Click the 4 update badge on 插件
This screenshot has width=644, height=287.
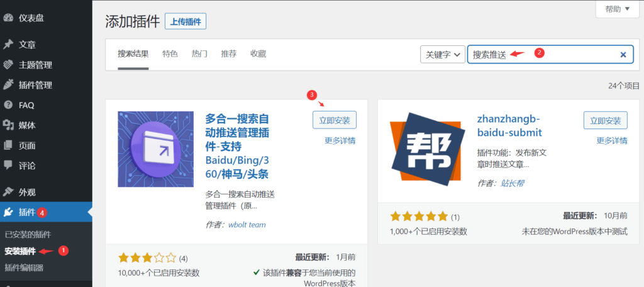point(42,213)
